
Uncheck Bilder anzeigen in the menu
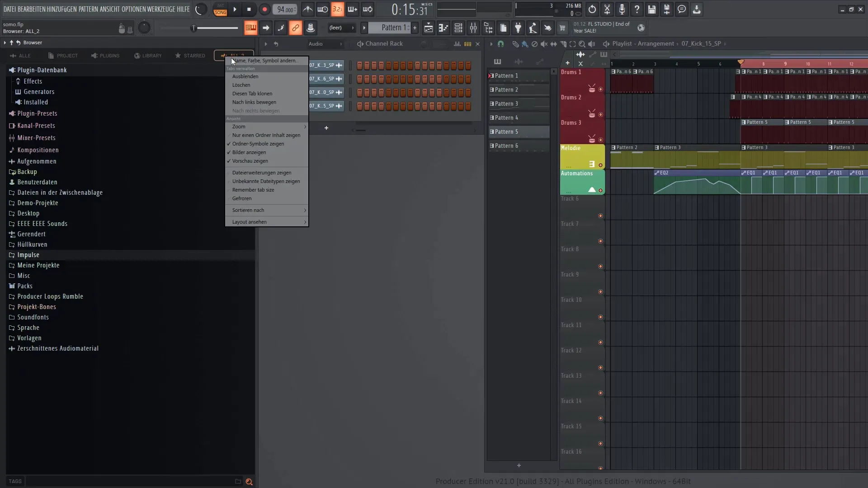[x=267, y=152]
